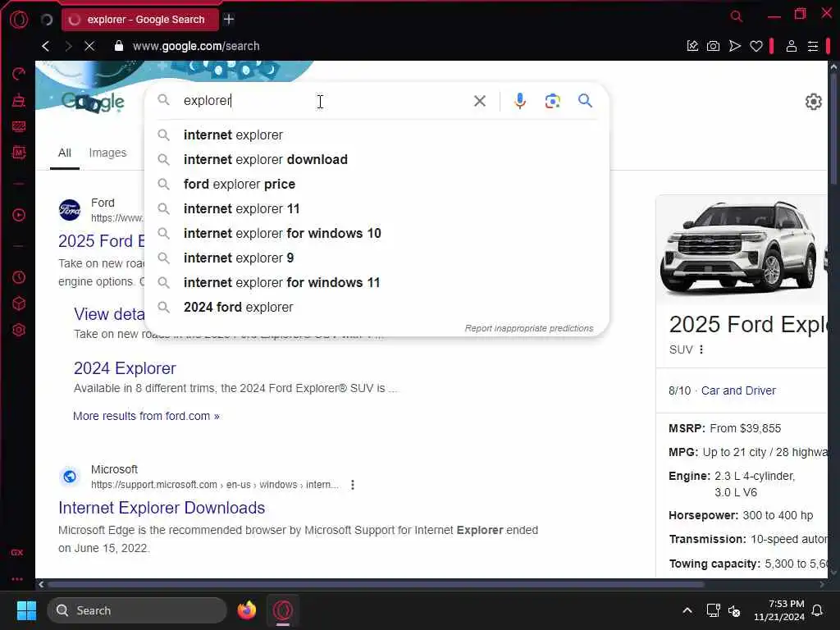Image resolution: width=840 pixels, height=630 pixels.
Task: Choose suggestion '2024 ford explorer'
Action: point(377,308)
